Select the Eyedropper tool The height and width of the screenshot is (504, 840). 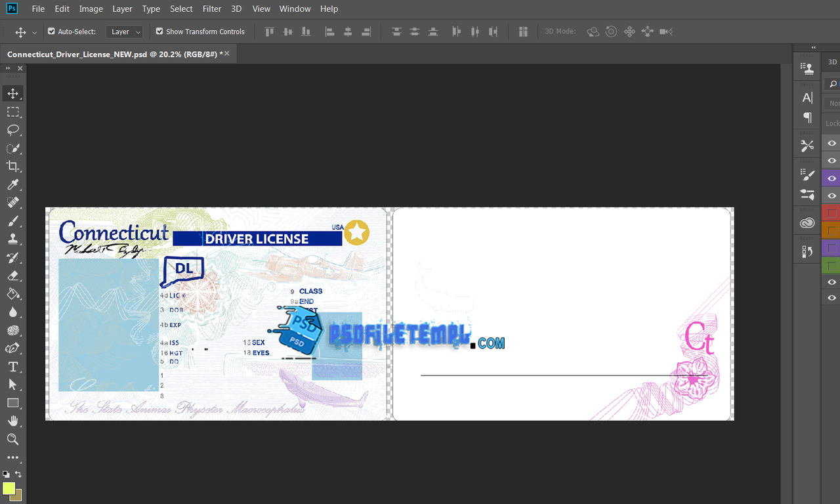pos(12,185)
